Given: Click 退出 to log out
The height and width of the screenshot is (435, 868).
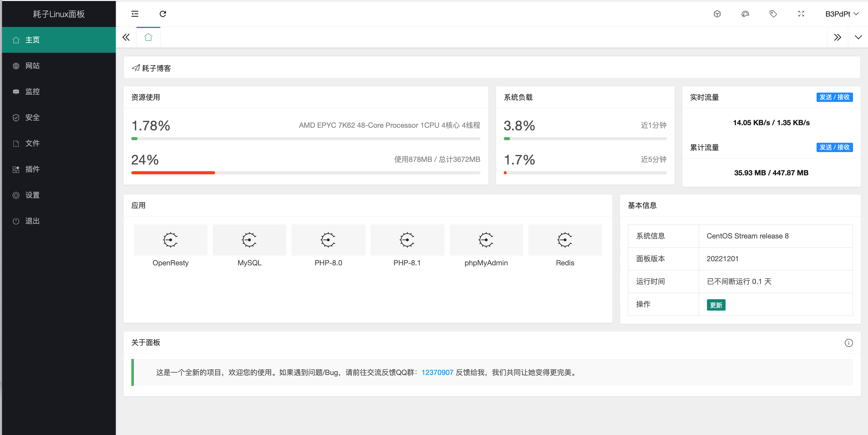Looking at the screenshot, I should click(x=59, y=221).
